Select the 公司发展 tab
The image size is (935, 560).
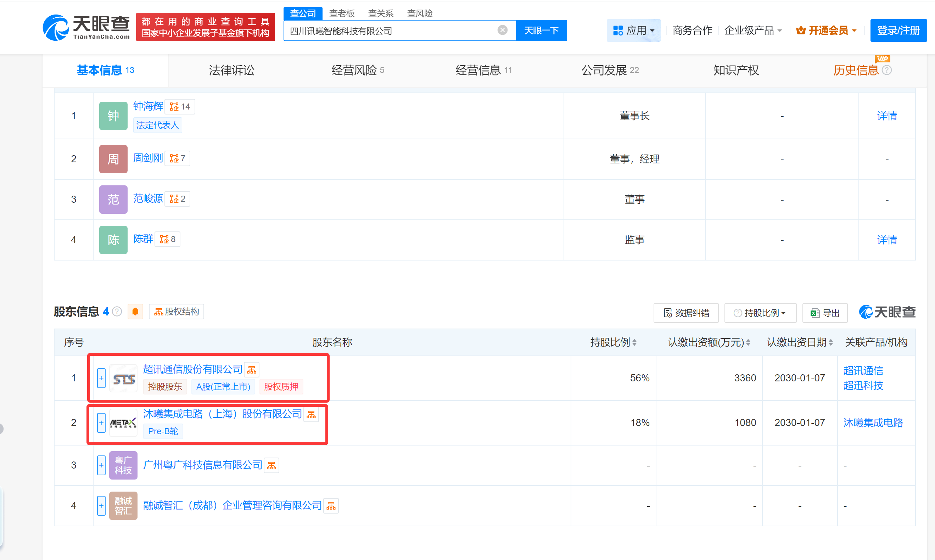click(610, 70)
